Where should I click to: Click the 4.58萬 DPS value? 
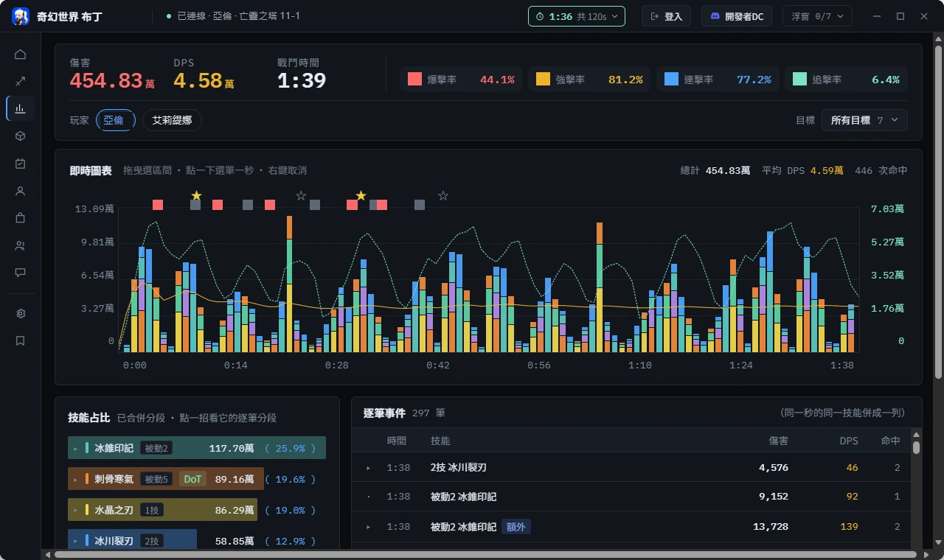point(204,81)
